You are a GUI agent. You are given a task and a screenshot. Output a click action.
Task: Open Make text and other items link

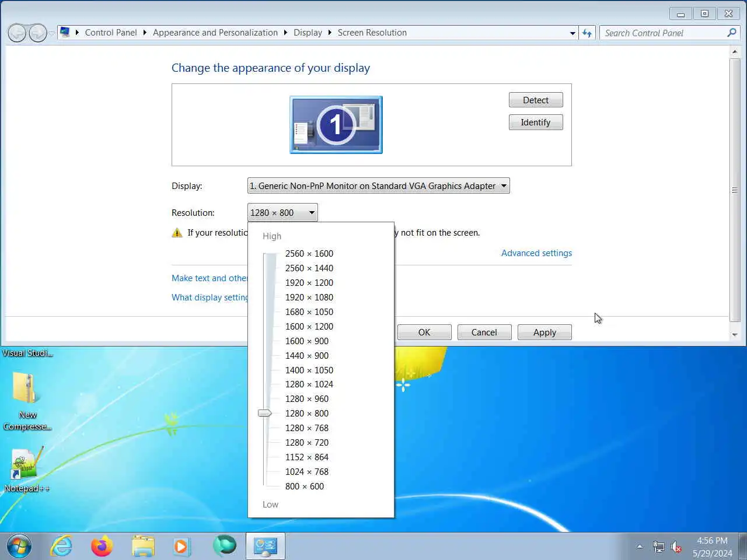coord(210,278)
